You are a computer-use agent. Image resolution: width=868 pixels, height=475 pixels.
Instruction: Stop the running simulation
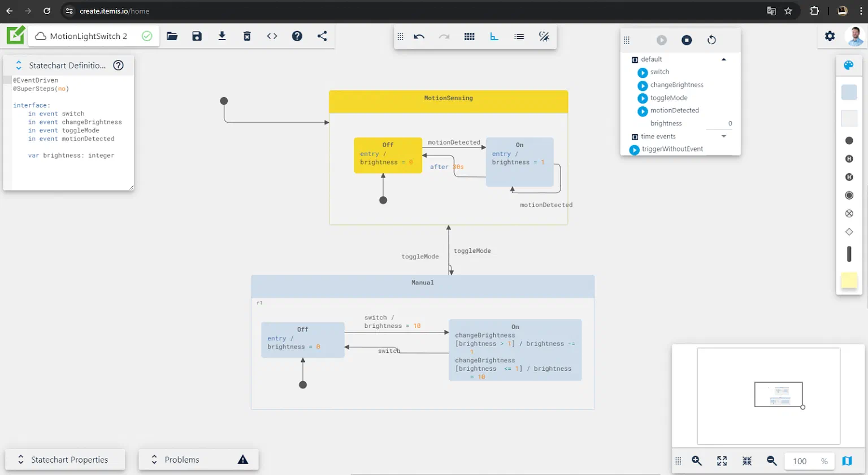tap(687, 40)
